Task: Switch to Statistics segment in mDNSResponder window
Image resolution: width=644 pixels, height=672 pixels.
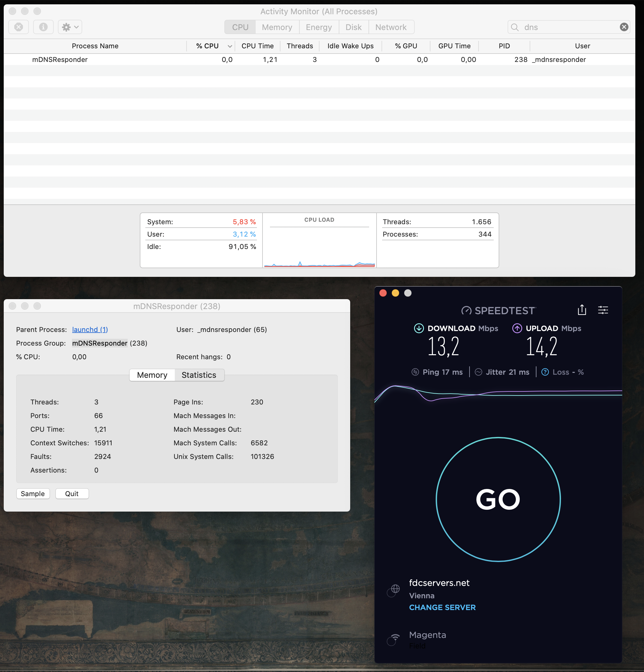Action: coord(199,375)
